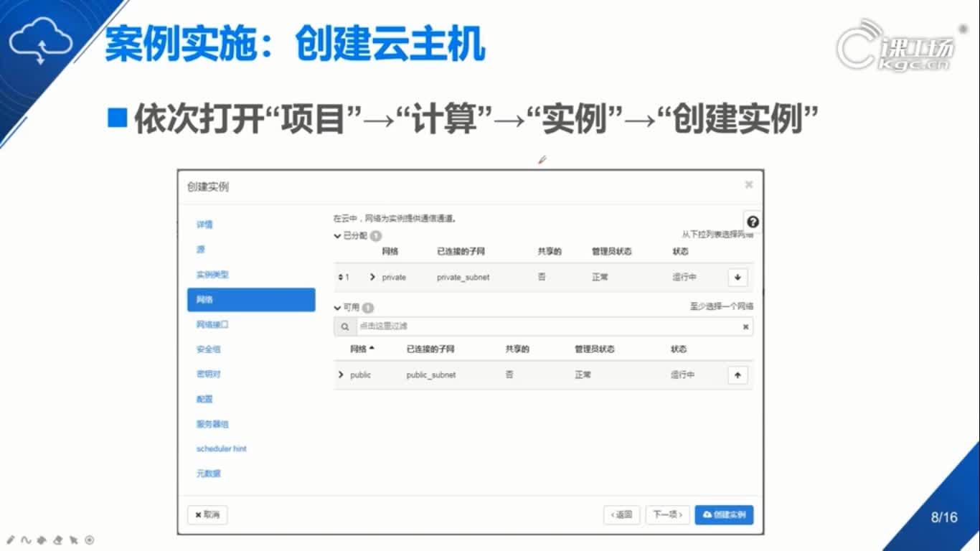
Task: Collapse the 已分配 section
Action: (x=336, y=235)
